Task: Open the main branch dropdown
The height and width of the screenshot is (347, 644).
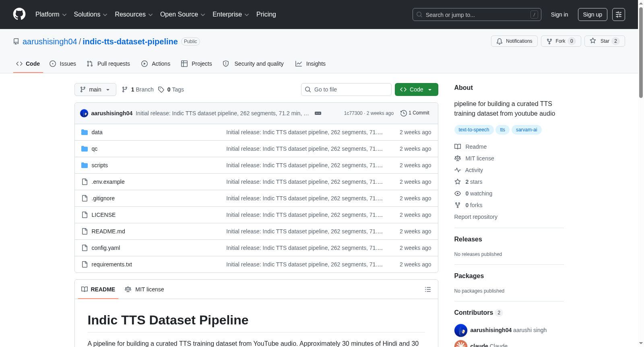Action: coord(95,89)
